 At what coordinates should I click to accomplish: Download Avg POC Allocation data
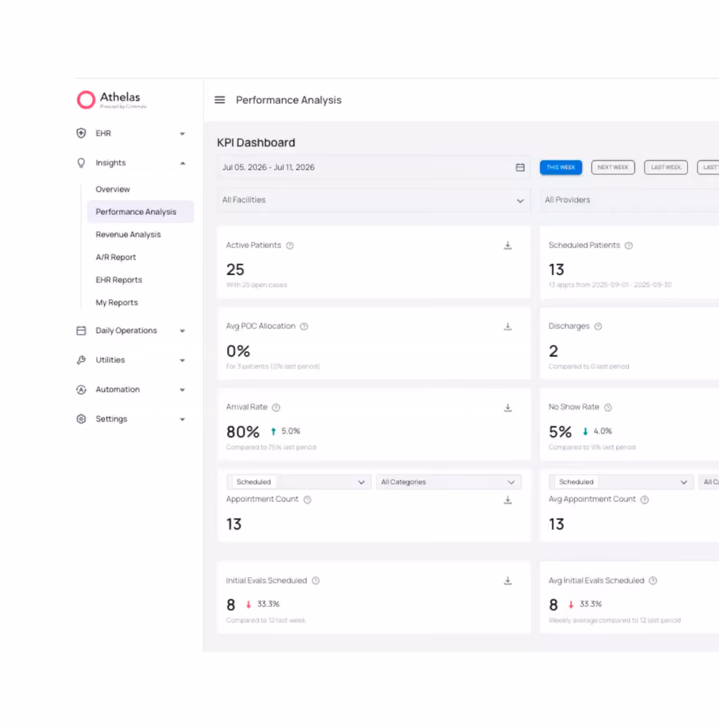click(508, 326)
